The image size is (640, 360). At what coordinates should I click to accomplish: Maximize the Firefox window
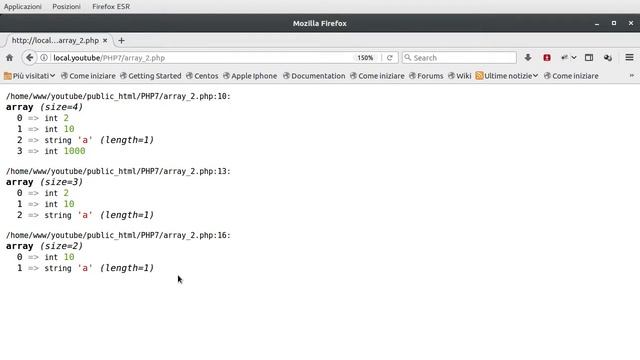[x=613, y=23]
